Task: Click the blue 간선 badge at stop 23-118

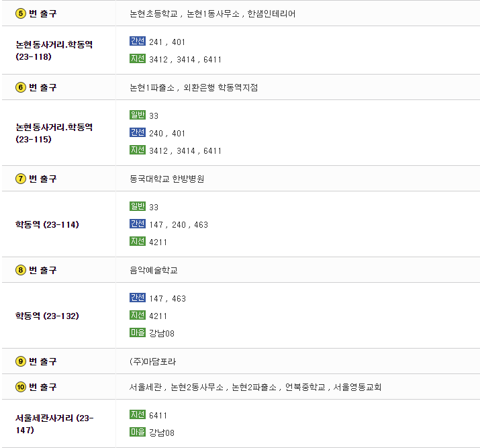Action: pos(138,41)
